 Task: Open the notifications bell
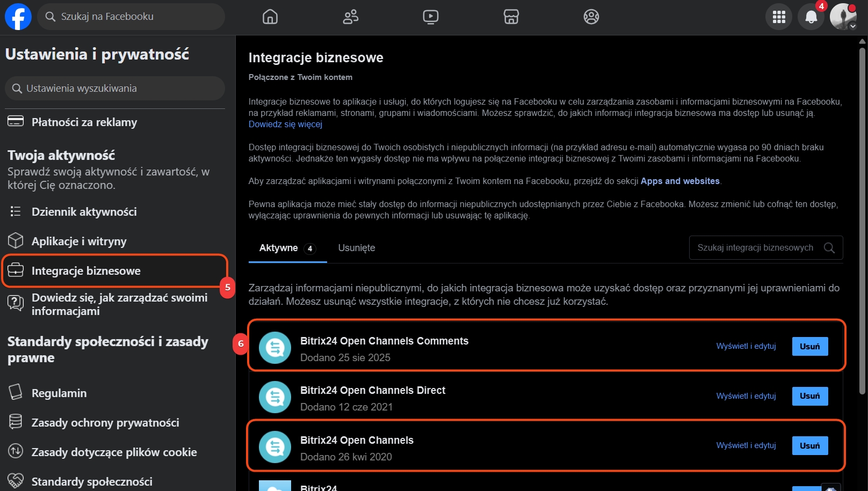point(811,17)
